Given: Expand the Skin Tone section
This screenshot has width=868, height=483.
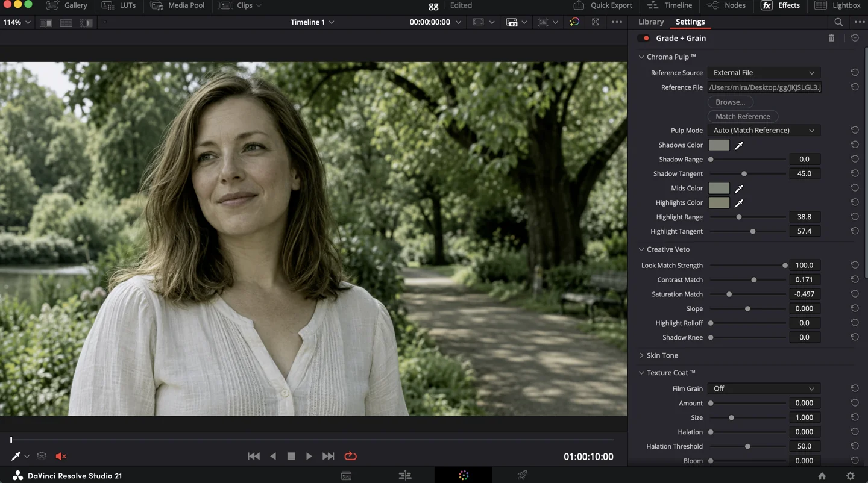Looking at the screenshot, I should coord(641,355).
